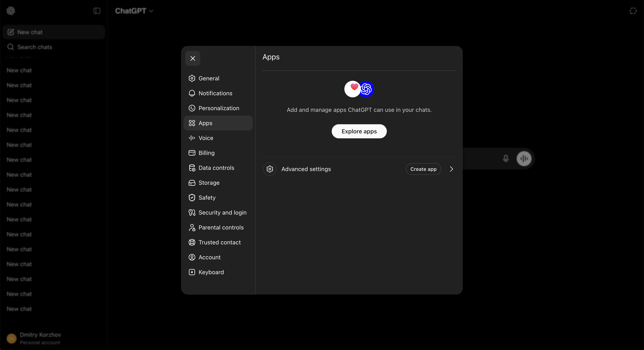This screenshot has width=644, height=350.
Task: Switch to the Personalization tab
Action: (x=218, y=108)
